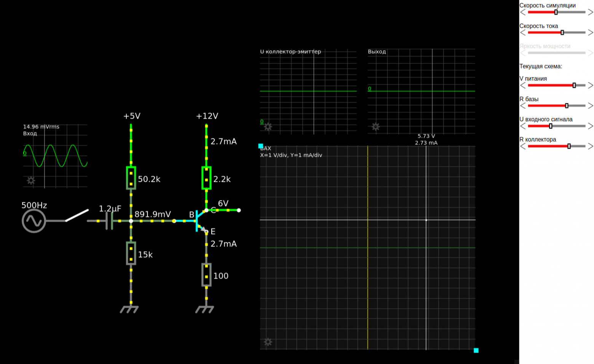Open settings gear of the ВАХ plot
The height and width of the screenshot is (364, 594).
pos(268,342)
